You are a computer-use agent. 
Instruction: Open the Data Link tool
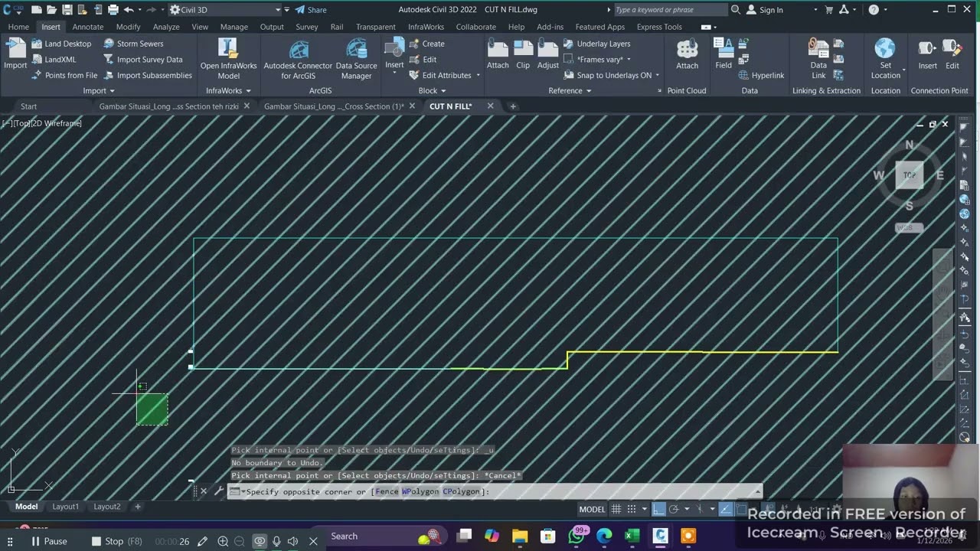click(x=818, y=59)
